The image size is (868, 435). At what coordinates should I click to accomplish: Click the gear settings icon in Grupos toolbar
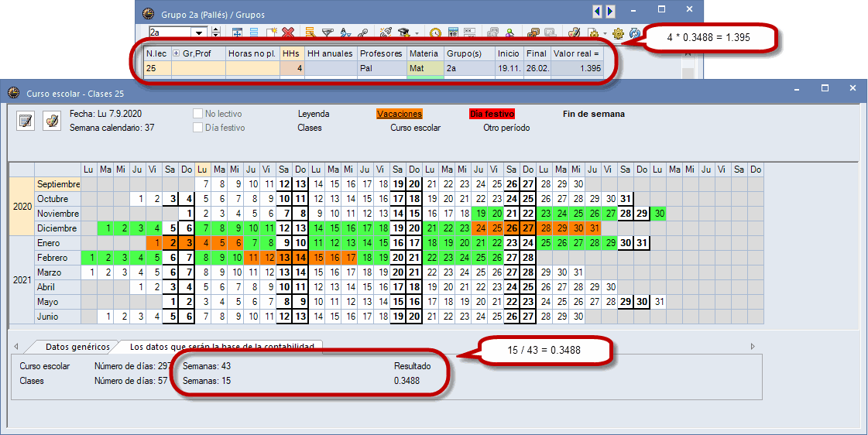pos(618,33)
